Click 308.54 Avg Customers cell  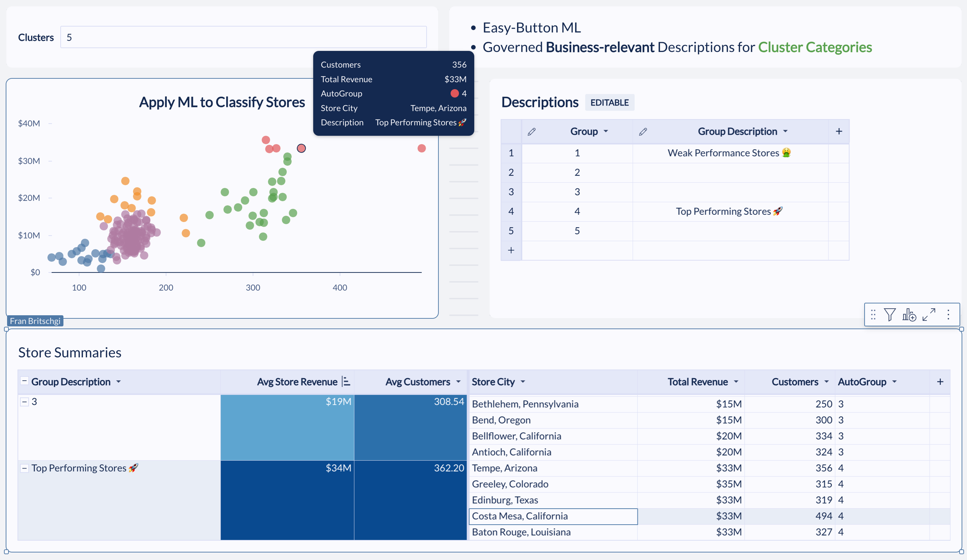click(x=410, y=428)
